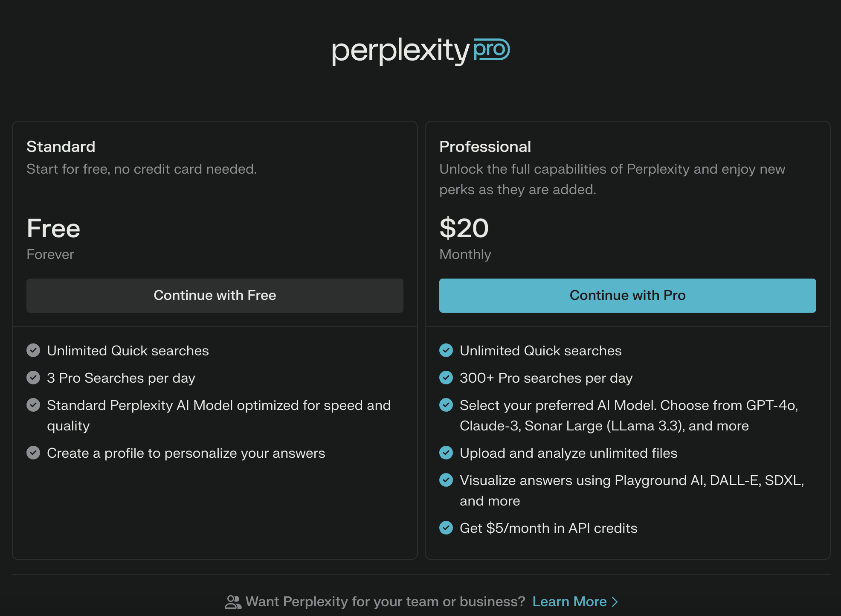This screenshot has width=841, height=616.
Task: Click the checkmark beside 300+ Pro searches per day
Action: [x=446, y=378]
